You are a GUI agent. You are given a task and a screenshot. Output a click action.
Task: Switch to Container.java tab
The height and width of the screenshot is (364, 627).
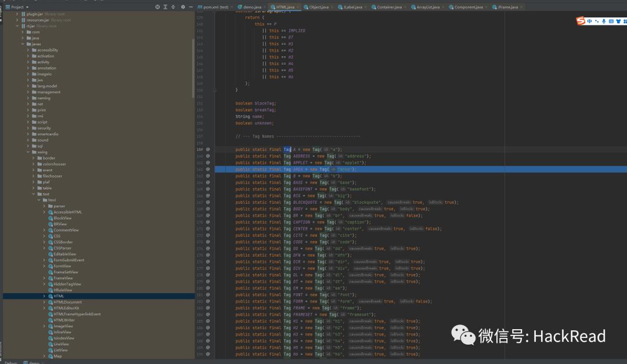(388, 7)
